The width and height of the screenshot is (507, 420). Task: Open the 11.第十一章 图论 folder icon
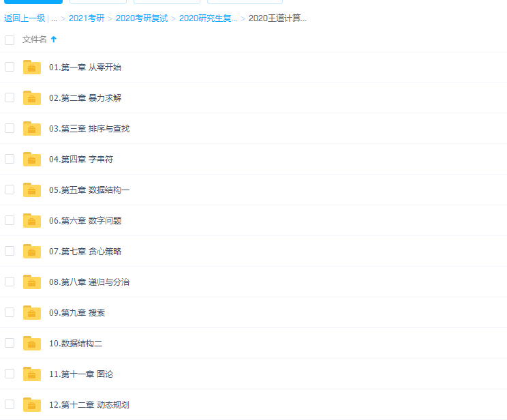pyautogui.click(x=32, y=374)
